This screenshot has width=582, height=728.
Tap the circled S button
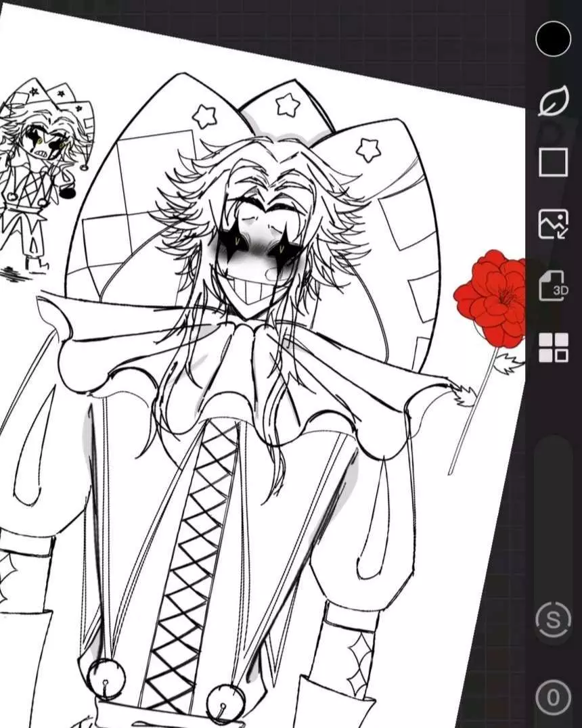(553, 620)
